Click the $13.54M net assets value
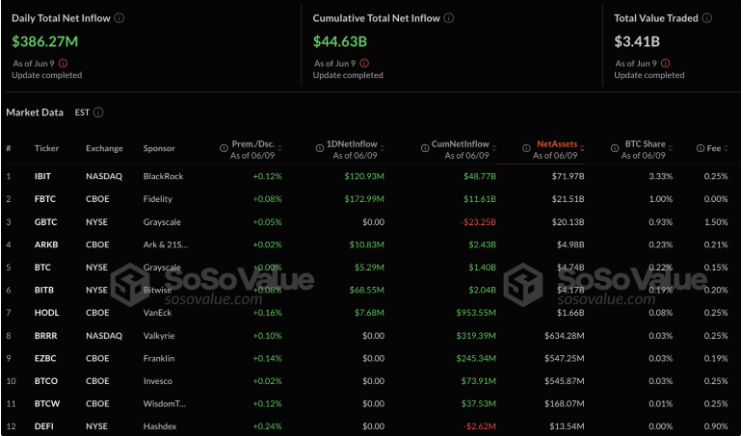 click(x=567, y=427)
